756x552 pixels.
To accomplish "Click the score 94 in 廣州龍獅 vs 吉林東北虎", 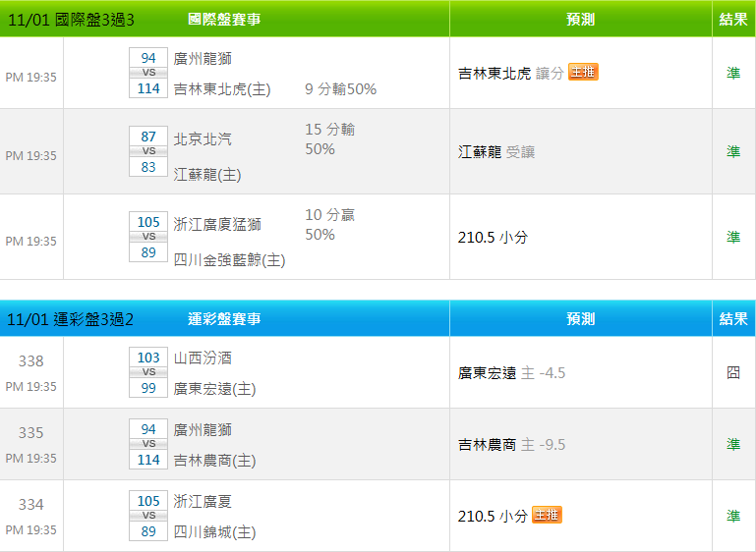I will pos(148,58).
